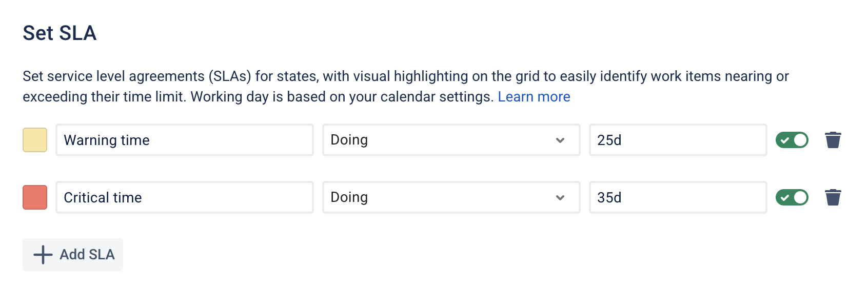Pick the yellow Warning time color swatch
This screenshot has width=868, height=287.
click(35, 140)
